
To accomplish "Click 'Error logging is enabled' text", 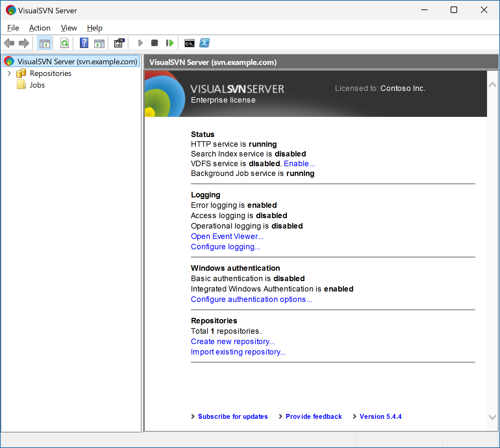I will point(234,205).
